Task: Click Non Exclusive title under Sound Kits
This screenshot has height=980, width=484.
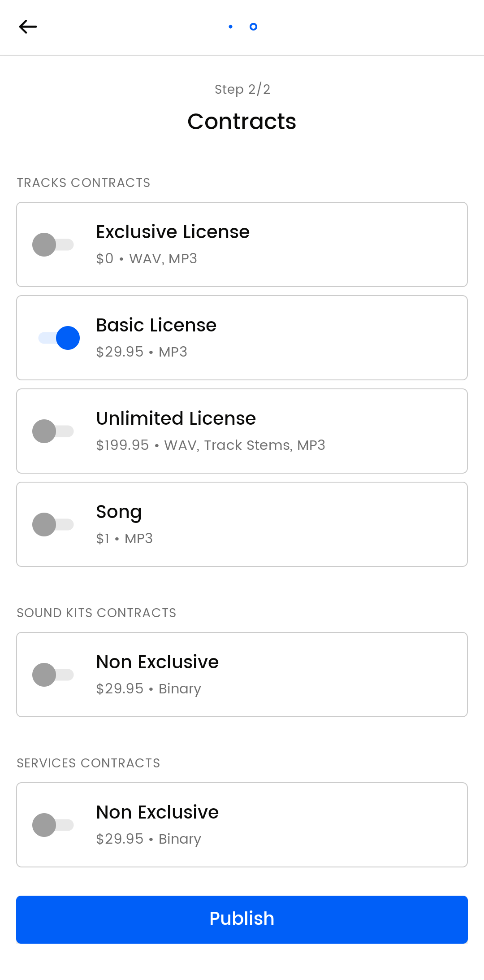Action: tap(157, 662)
